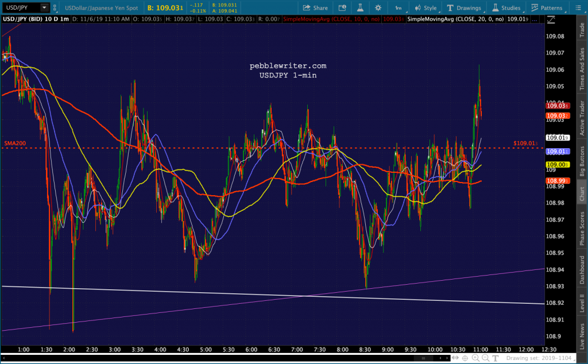The height and width of the screenshot is (364, 588).
Task: Click the Share button in the toolbar
Action: [315, 7]
